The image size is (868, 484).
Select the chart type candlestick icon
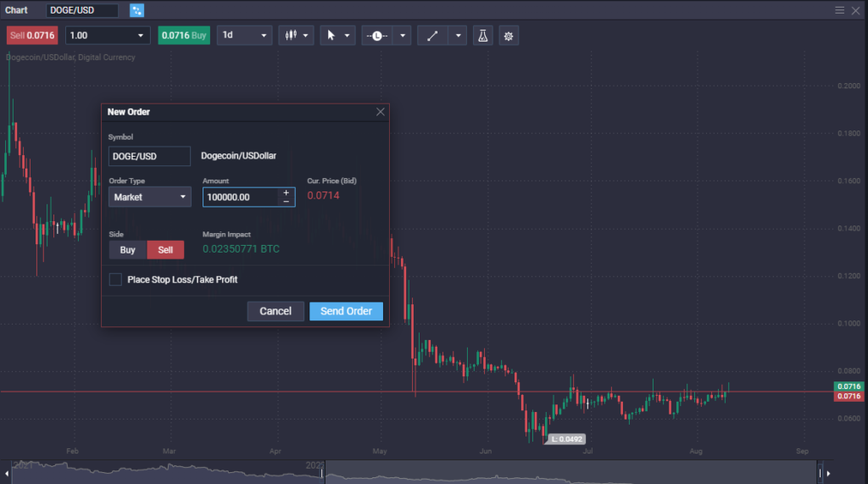tap(291, 36)
